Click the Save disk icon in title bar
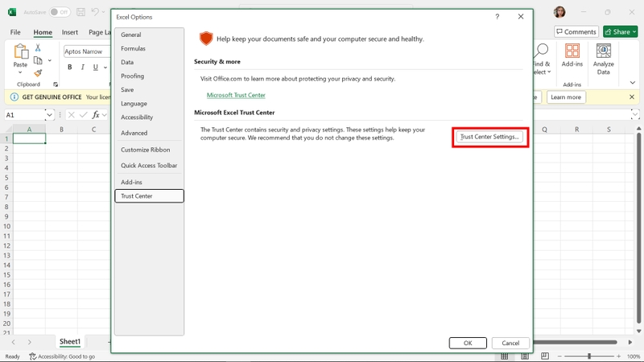Image resolution: width=644 pixels, height=362 pixels. coord(81,12)
